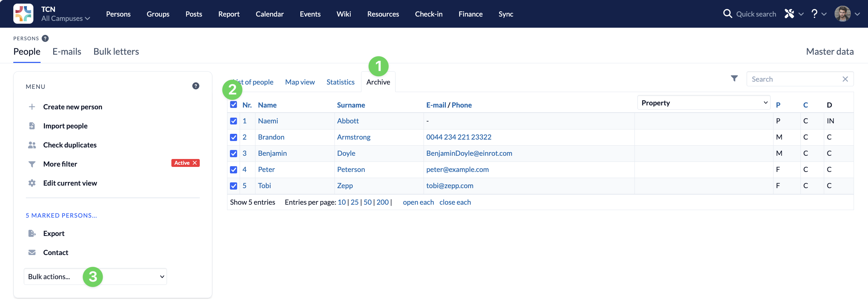This screenshot has width=868, height=300.
Task: Click the filter funnel icon beside Search
Action: (x=734, y=78)
